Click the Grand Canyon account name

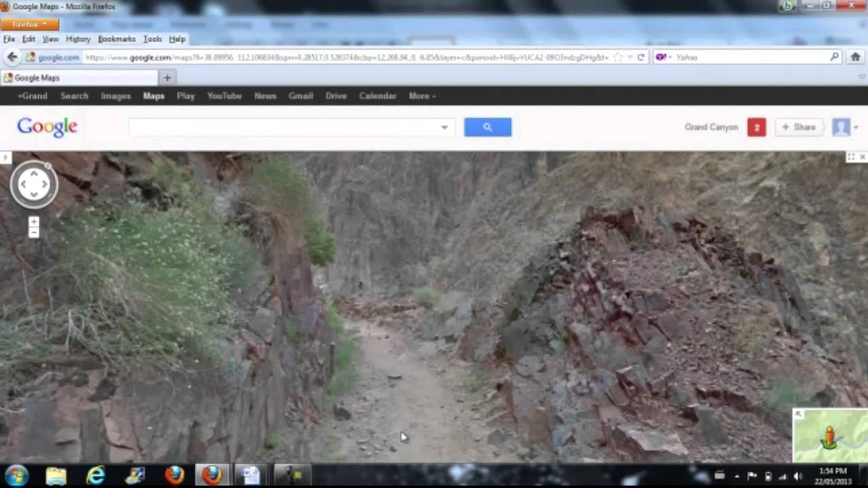[711, 127]
